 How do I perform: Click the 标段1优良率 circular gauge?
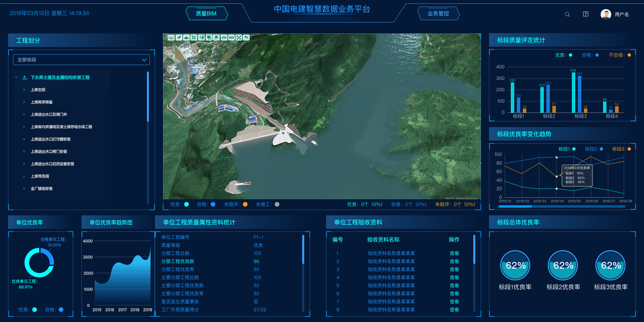pyautogui.click(x=516, y=265)
